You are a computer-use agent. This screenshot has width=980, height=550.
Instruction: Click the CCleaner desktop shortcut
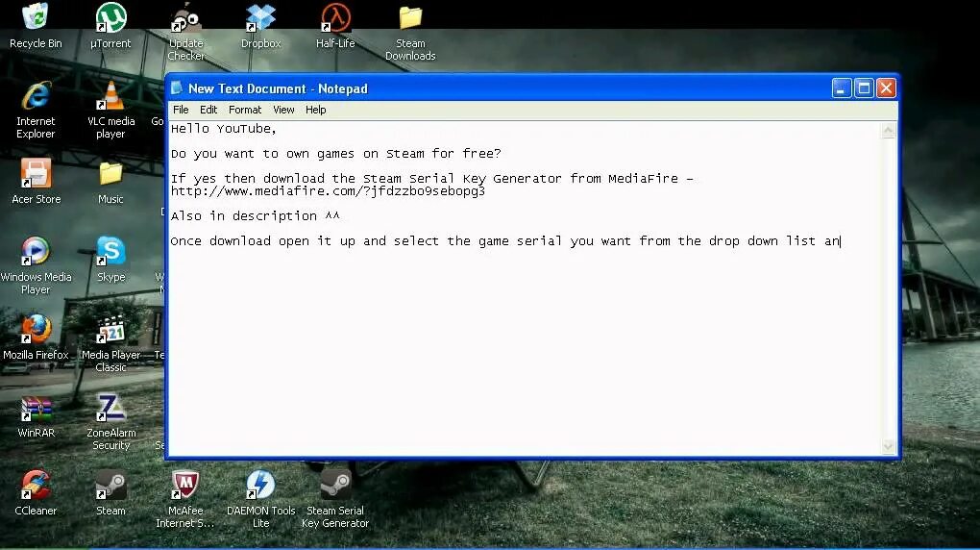[x=36, y=493]
